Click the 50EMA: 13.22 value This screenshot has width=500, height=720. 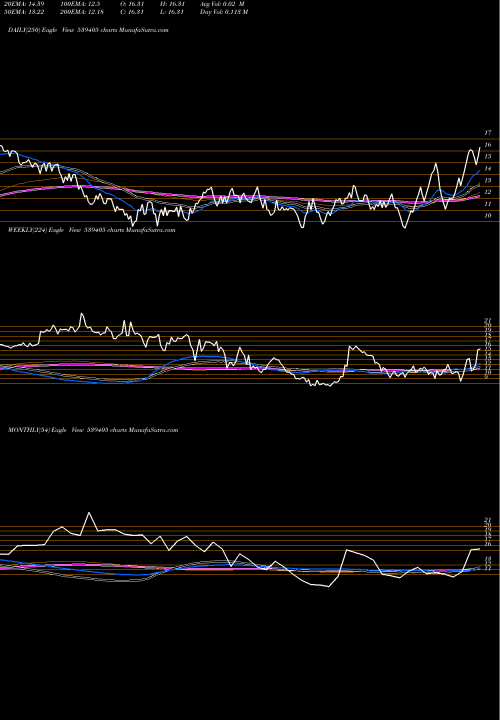[22, 12]
